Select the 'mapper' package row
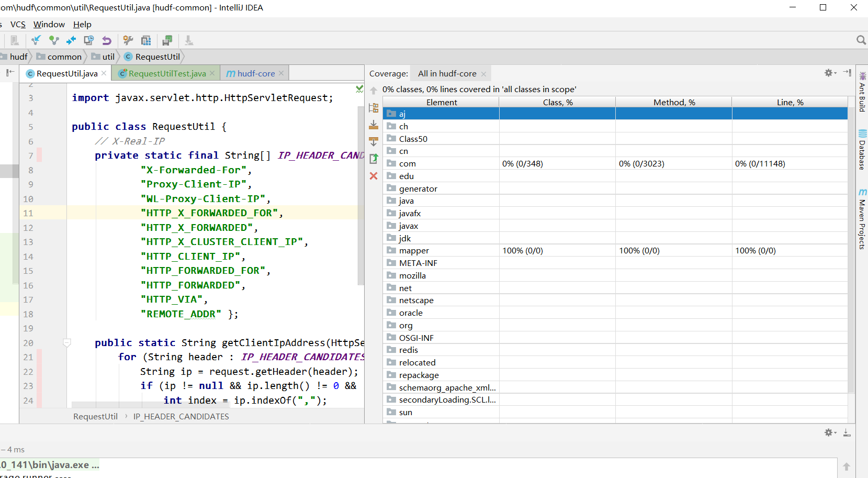 [414, 251]
